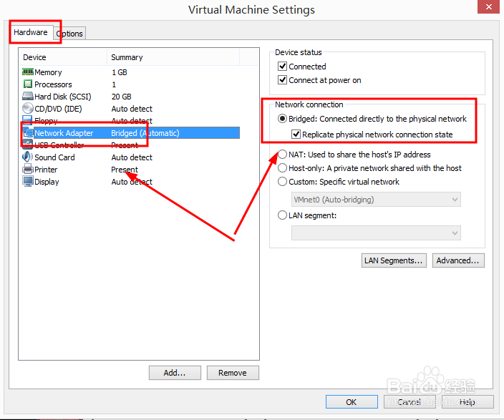This screenshot has width=504, height=420.
Task: Open the VMnet0 (Auto-bridging) dropdown
Action: click(376, 199)
